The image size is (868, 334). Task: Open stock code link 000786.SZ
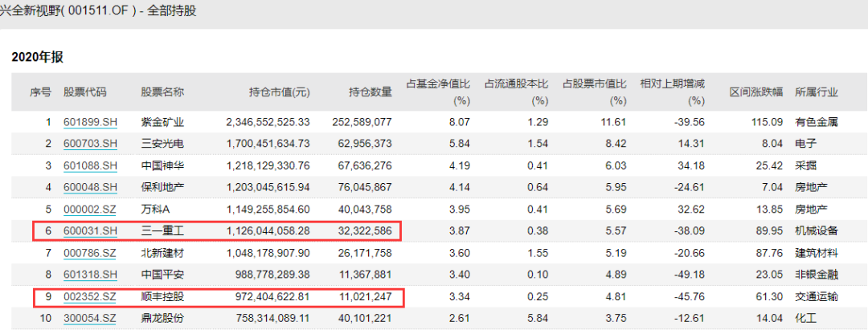point(90,253)
